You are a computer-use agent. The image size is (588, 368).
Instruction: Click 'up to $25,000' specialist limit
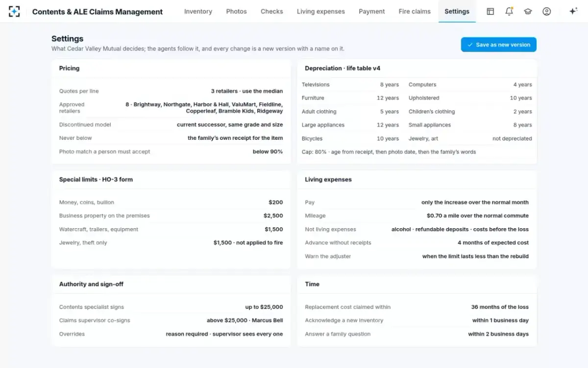(x=264, y=307)
